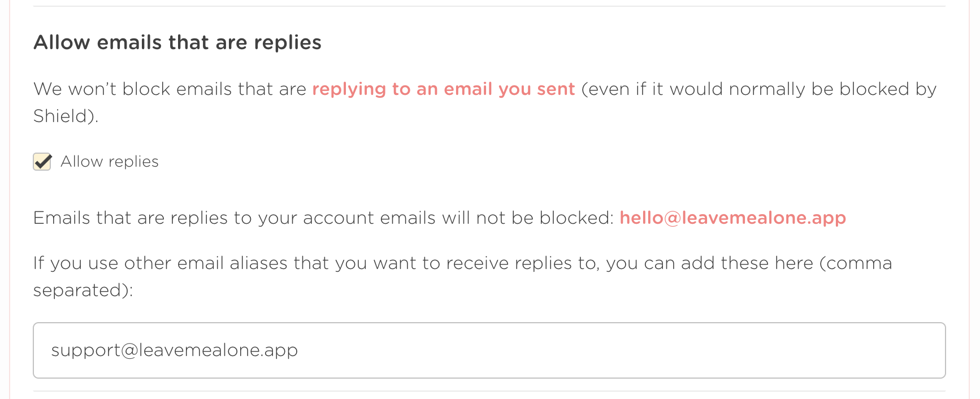This screenshot has width=980, height=399.
Task: Click "you can add these here" phrase
Action: [x=709, y=263]
